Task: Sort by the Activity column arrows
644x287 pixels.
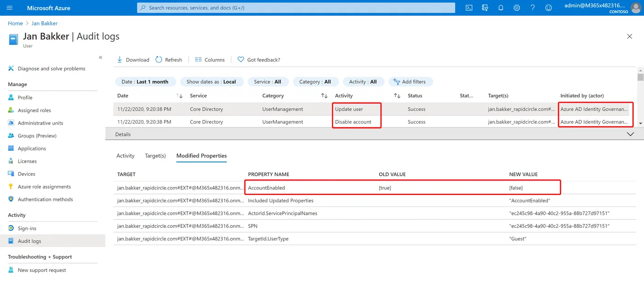Action: (397, 96)
